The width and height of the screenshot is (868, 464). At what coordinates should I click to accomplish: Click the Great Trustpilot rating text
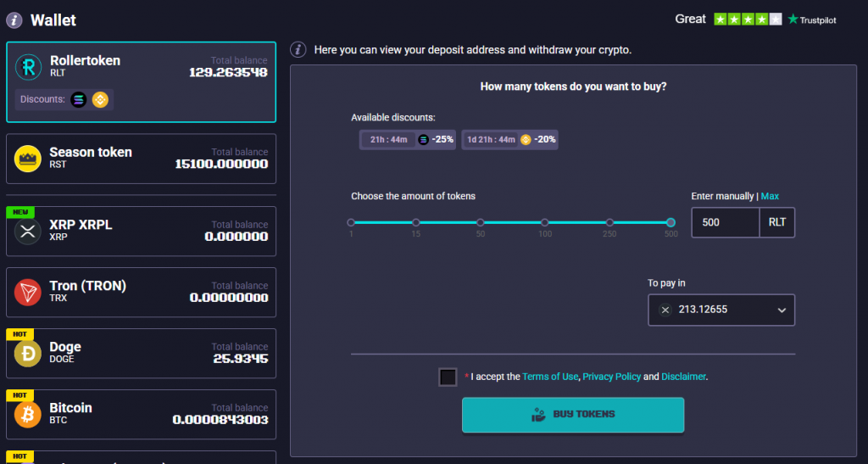pyautogui.click(x=690, y=20)
